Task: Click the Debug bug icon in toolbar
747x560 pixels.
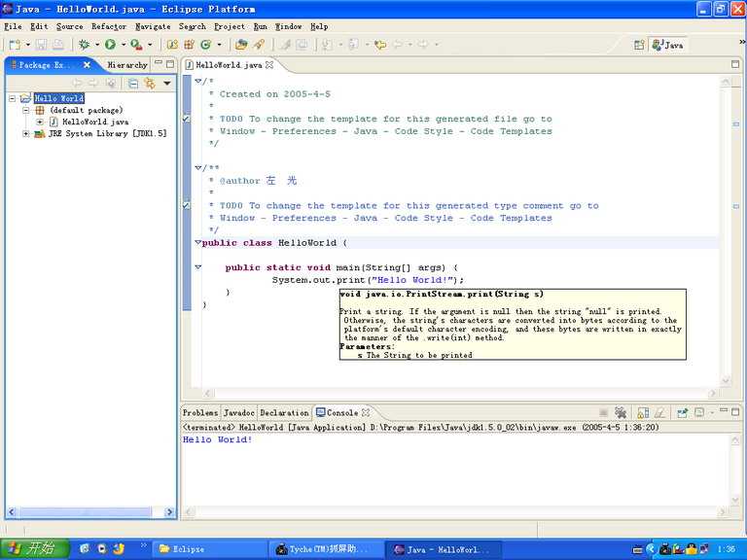Action: (x=85, y=45)
